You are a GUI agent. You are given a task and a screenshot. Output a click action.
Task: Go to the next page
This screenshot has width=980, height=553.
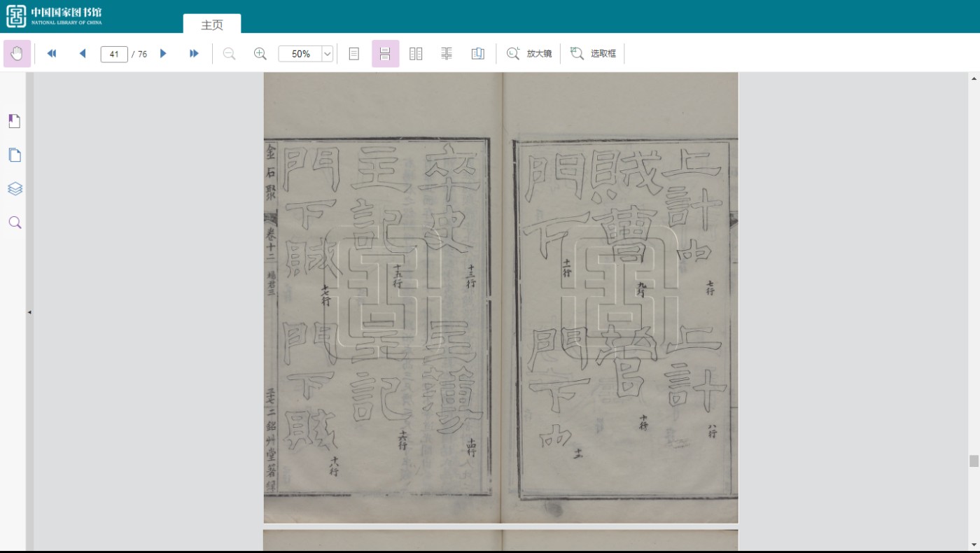[x=163, y=54]
